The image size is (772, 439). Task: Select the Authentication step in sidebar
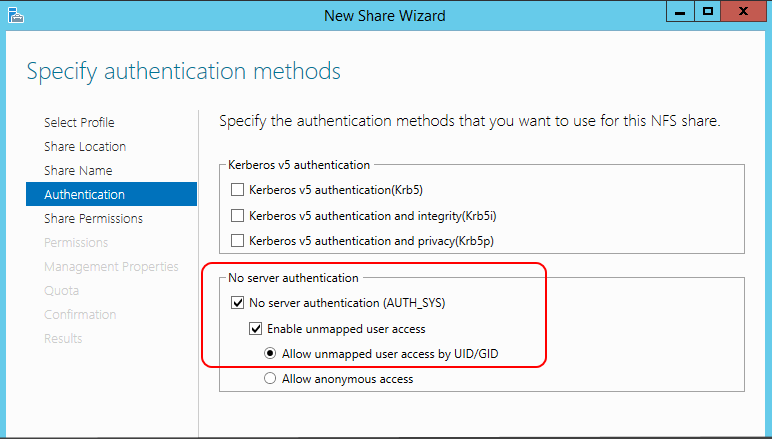click(85, 195)
